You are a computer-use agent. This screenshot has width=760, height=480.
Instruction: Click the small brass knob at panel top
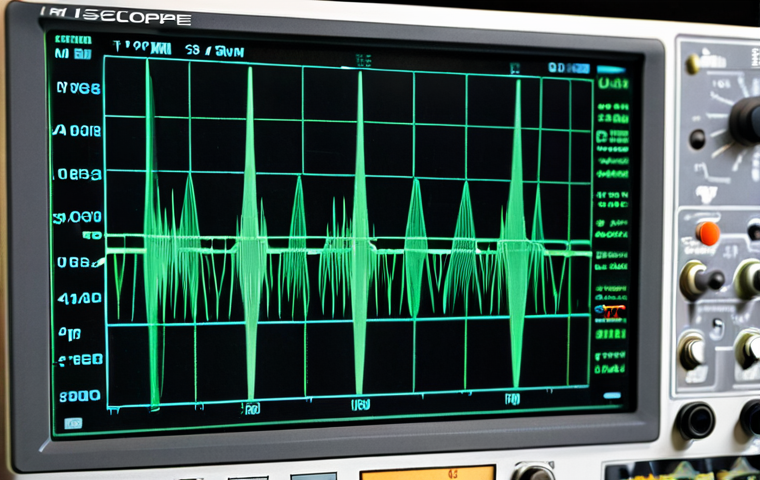pos(693,64)
